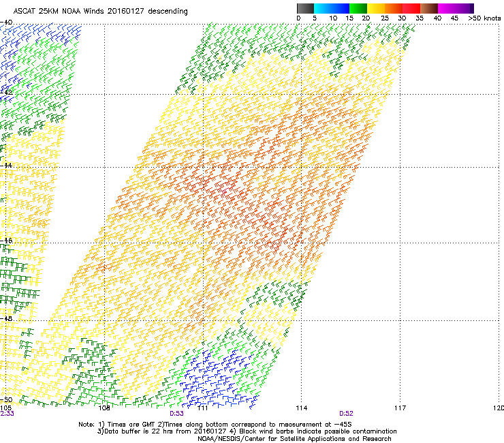Click the brown 35-40 knots color segment
Viewport: 504px width, 443px height.
[x=429, y=8]
